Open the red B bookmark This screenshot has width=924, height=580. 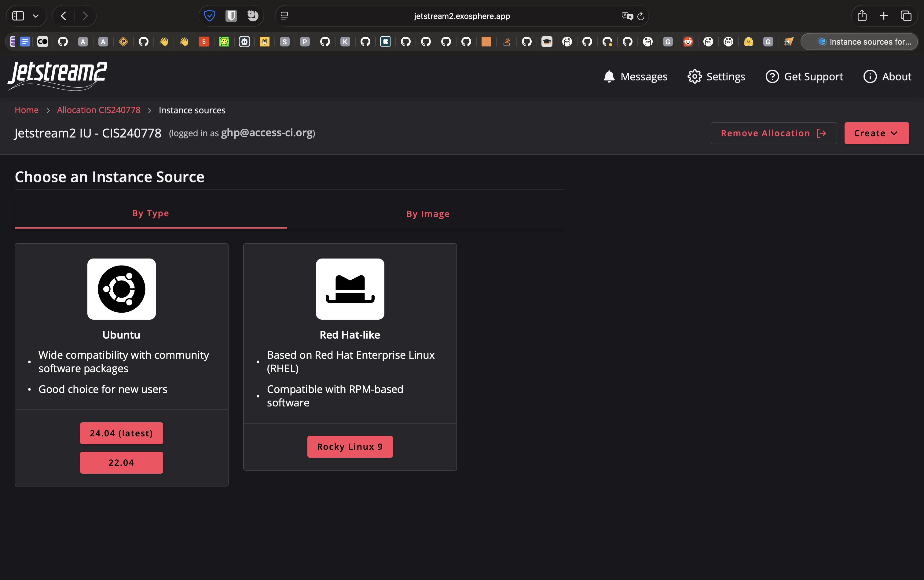click(x=204, y=42)
